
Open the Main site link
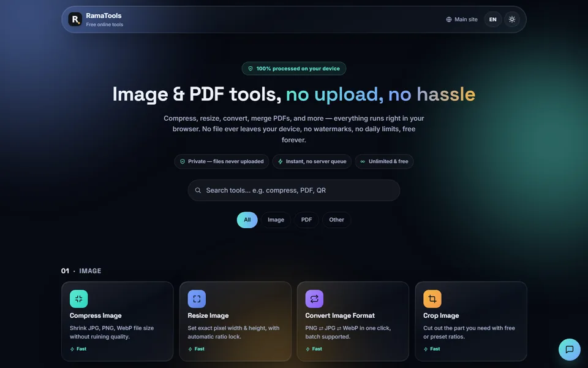click(x=462, y=20)
